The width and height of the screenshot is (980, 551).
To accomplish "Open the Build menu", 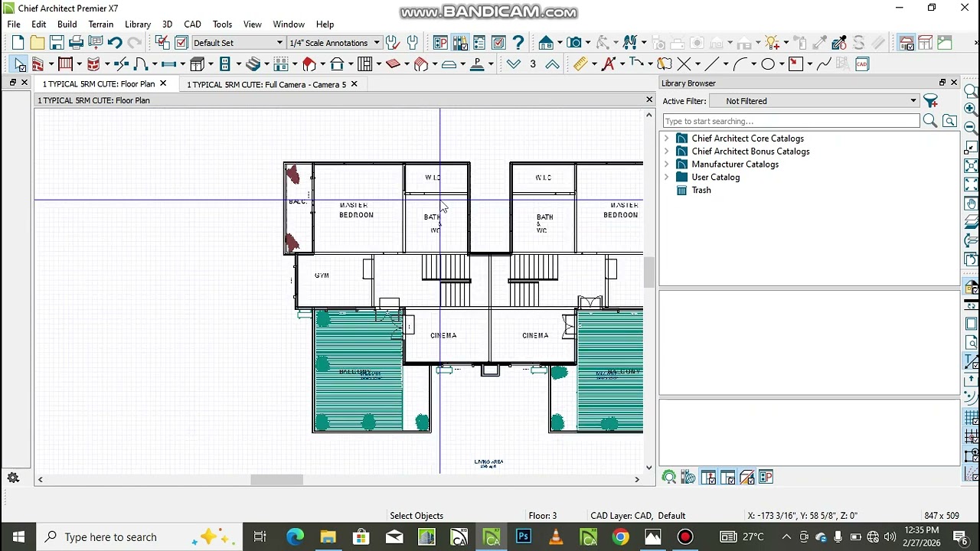I will [67, 24].
